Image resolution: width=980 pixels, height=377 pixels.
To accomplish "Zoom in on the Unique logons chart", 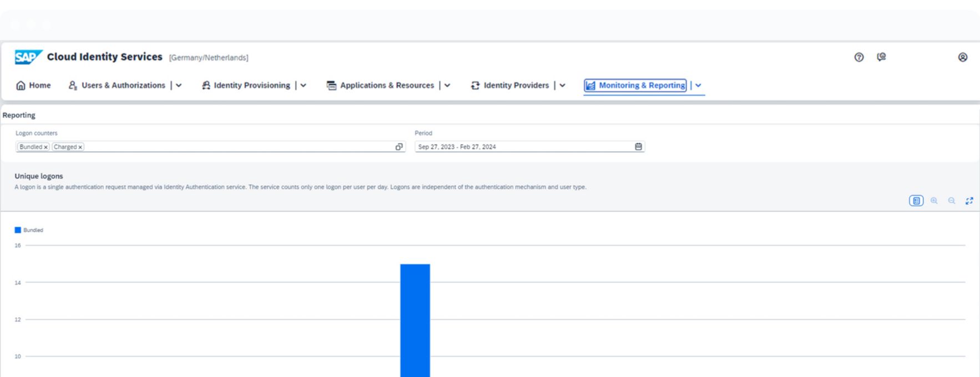I will tap(934, 201).
